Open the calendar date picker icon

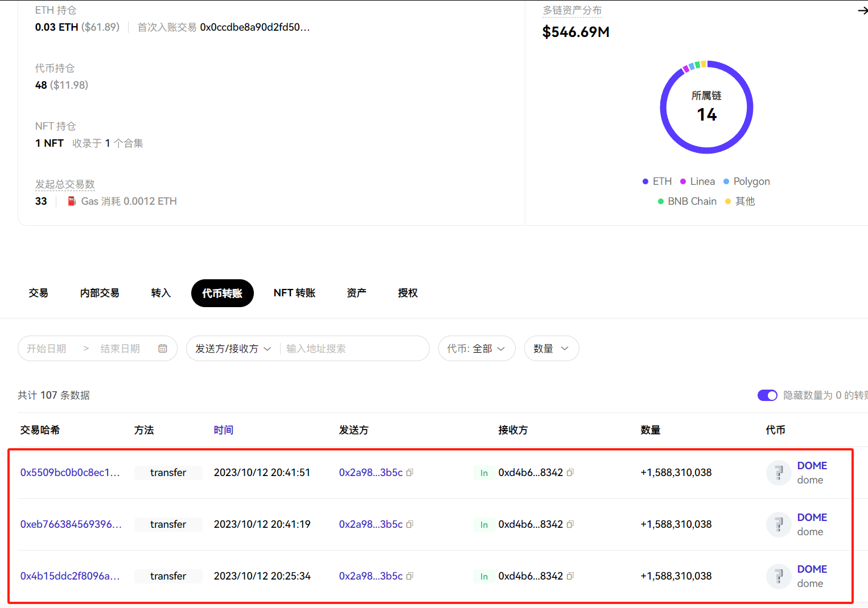pyautogui.click(x=162, y=348)
